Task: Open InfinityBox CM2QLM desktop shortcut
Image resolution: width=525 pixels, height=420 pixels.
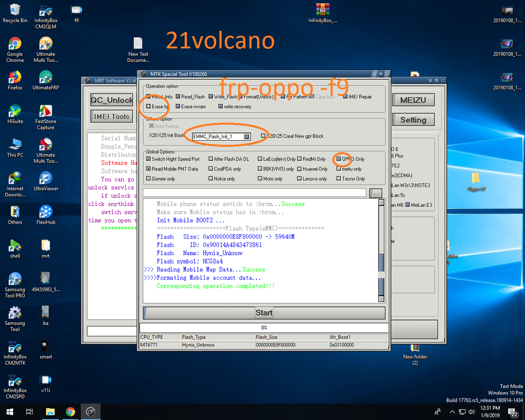Action: (46, 17)
